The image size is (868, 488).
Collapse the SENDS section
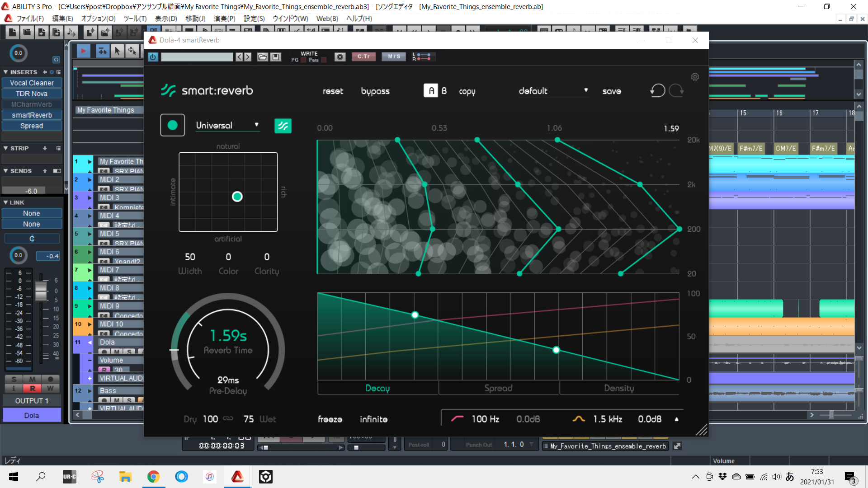5,171
